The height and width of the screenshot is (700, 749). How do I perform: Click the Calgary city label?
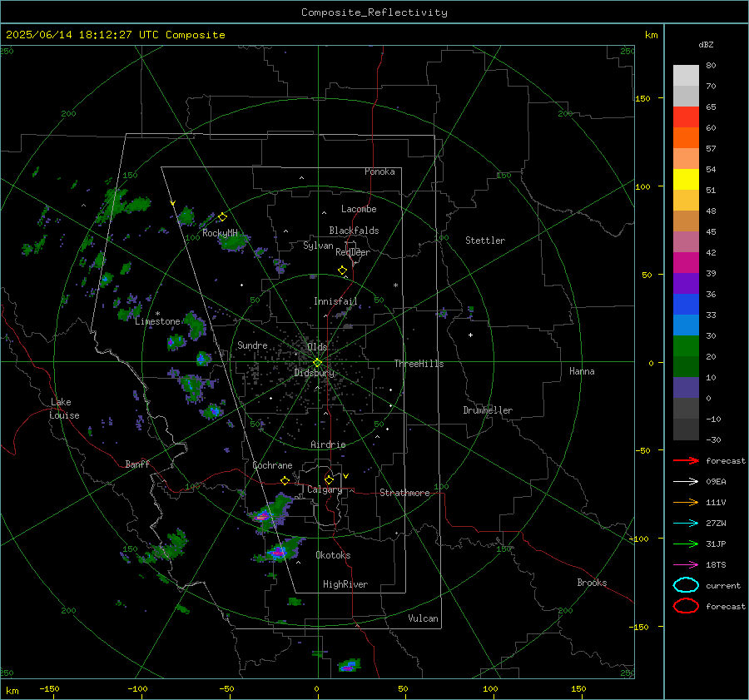point(325,489)
